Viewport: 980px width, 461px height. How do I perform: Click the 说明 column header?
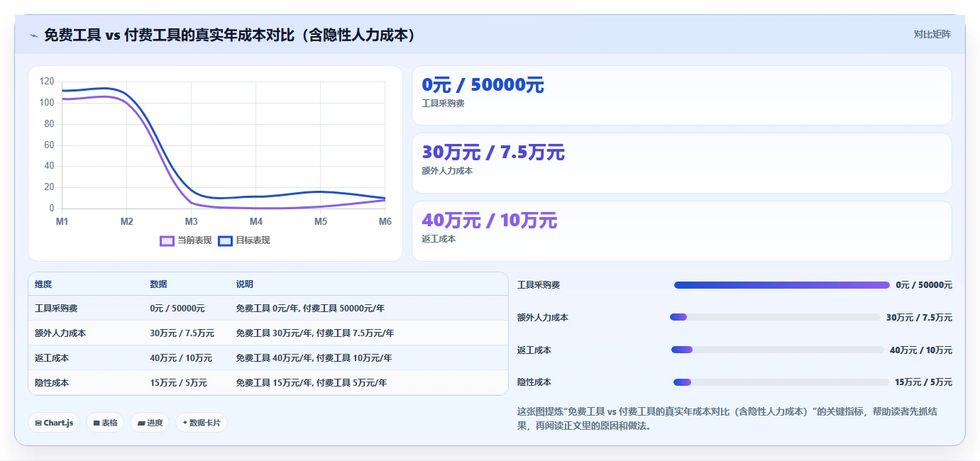(x=245, y=284)
